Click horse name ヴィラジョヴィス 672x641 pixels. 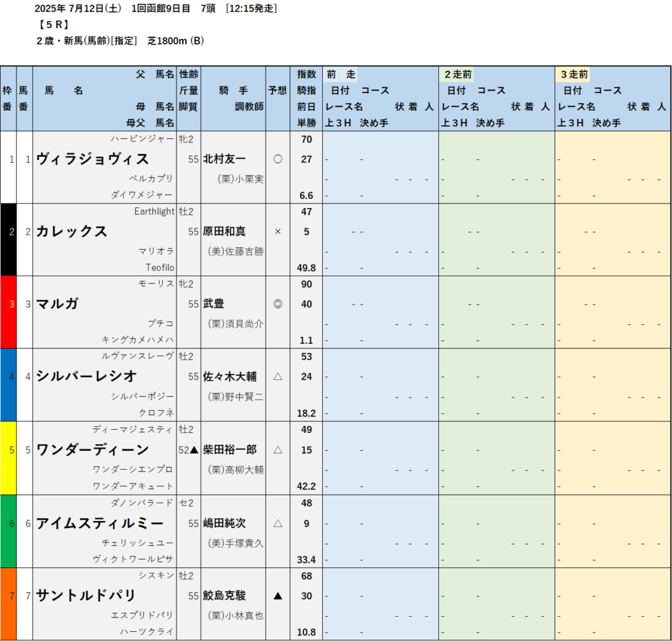pyautogui.click(x=93, y=159)
